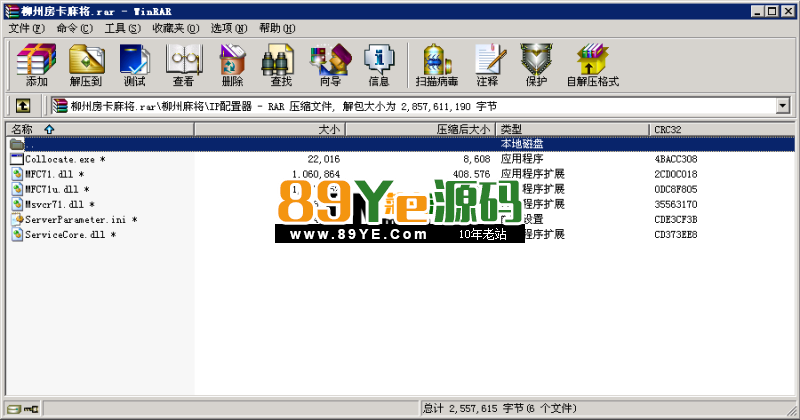Open the Comment (注释) tool
The height and width of the screenshot is (420, 800).
488,65
